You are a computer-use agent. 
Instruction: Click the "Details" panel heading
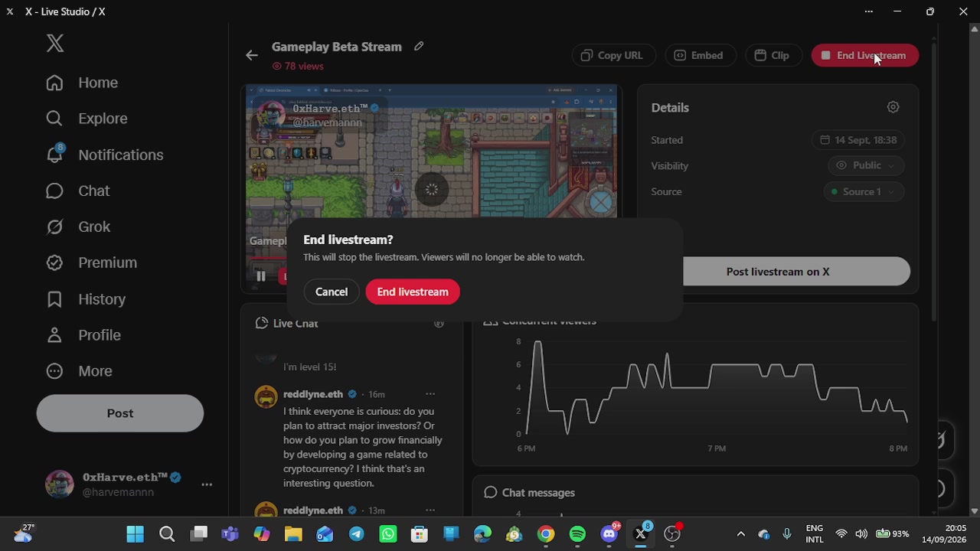670,108
